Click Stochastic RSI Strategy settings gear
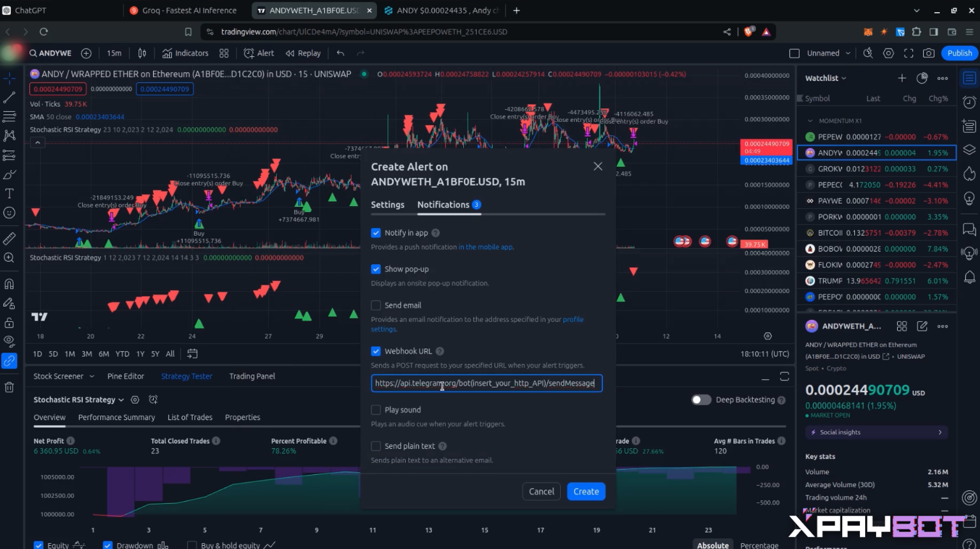 click(x=135, y=400)
